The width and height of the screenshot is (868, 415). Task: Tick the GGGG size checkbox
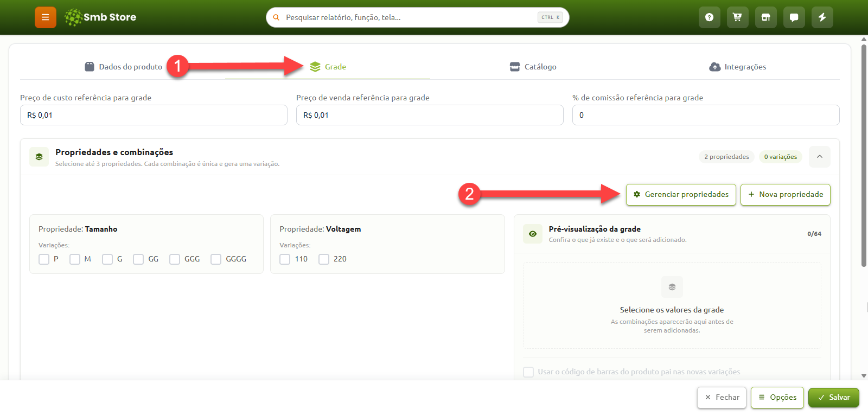pos(216,259)
